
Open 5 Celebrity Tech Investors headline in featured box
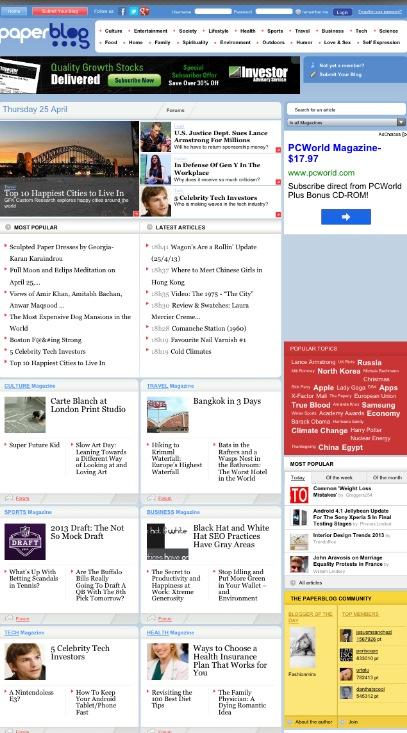tap(215, 198)
